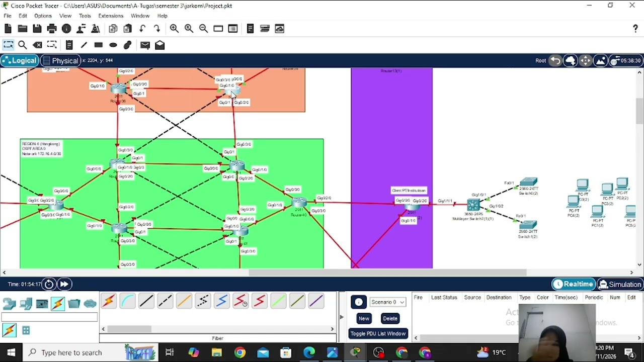Open the Extensions menu
The height and width of the screenshot is (362, 644).
tap(111, 16)
